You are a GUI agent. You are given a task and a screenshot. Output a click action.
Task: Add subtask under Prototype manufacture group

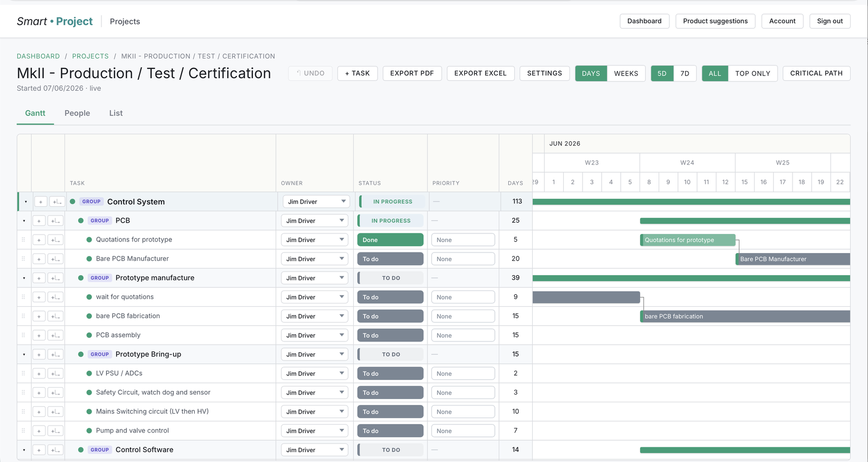[x=56, y=278]
